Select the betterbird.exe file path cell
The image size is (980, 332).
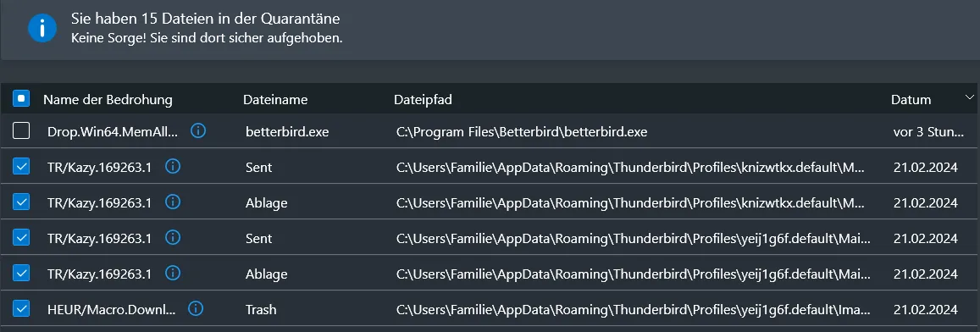(x=522, y=132)
